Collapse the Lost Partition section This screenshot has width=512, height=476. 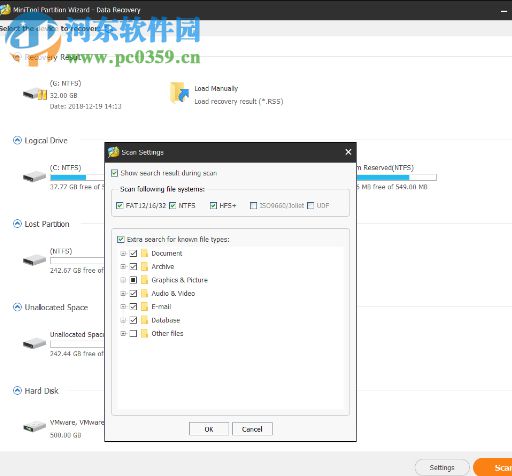click(x=17, y=224)
